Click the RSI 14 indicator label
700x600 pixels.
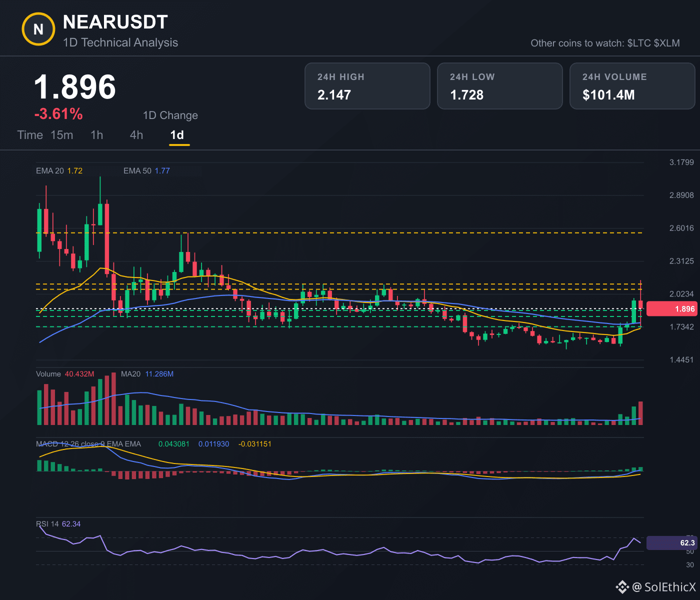(x=58, y=524)
